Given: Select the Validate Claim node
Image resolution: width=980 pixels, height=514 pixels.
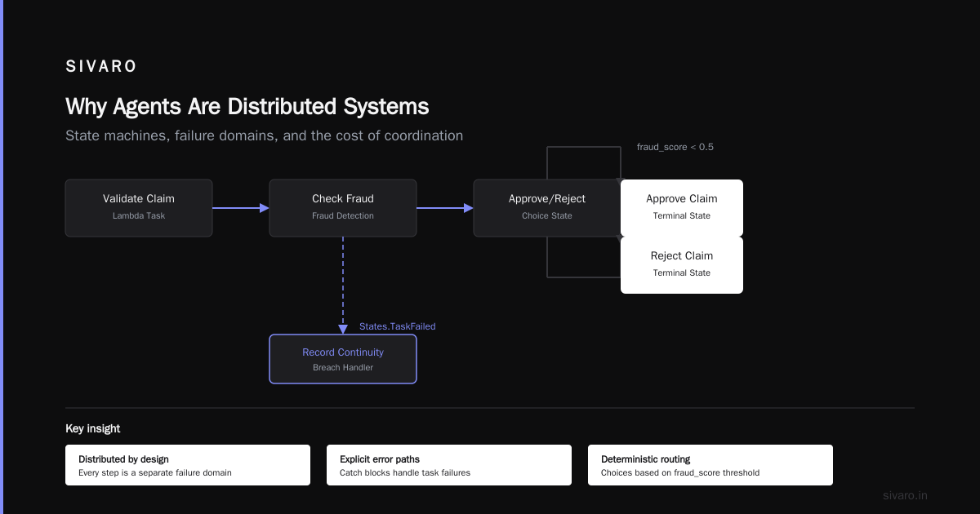Looking at the screenshot, I should point(139,208).
